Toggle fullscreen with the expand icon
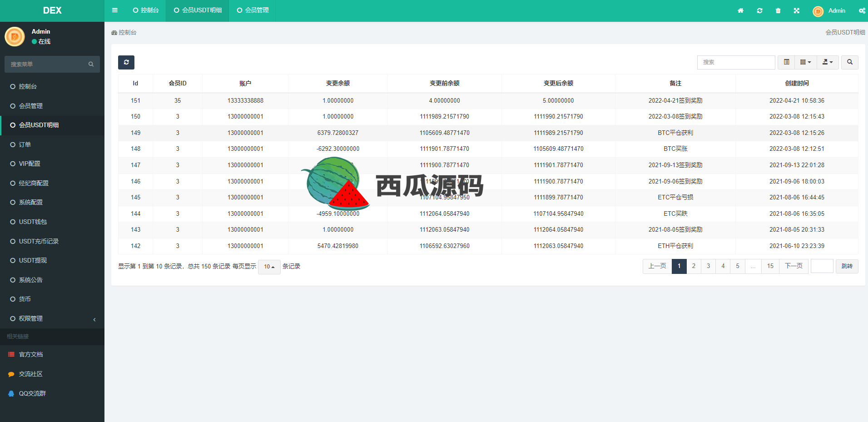Viewport: 868px width, 422px height. (x=797, y=10)
